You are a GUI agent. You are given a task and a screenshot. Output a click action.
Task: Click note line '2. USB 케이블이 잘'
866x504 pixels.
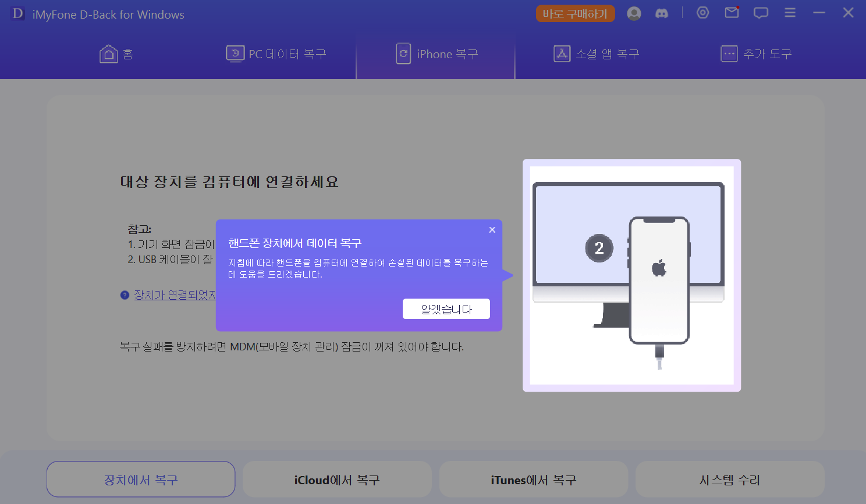click(x=171, y=260)
